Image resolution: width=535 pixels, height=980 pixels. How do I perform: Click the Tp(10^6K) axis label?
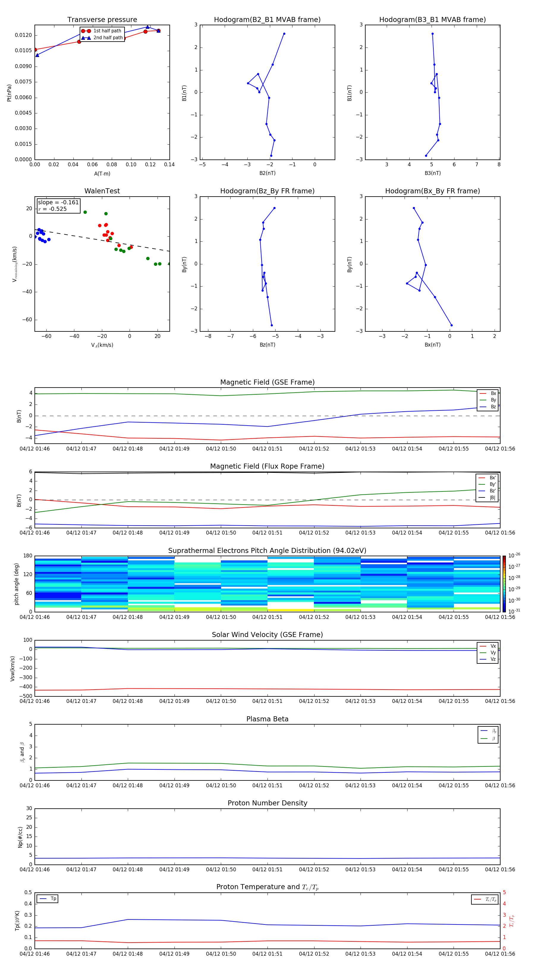click(x=17, y=921)
